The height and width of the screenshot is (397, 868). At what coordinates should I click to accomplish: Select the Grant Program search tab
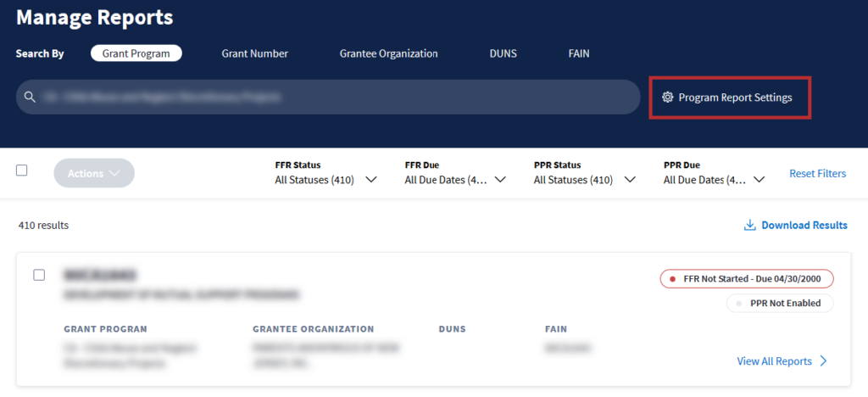pos(136,53)
